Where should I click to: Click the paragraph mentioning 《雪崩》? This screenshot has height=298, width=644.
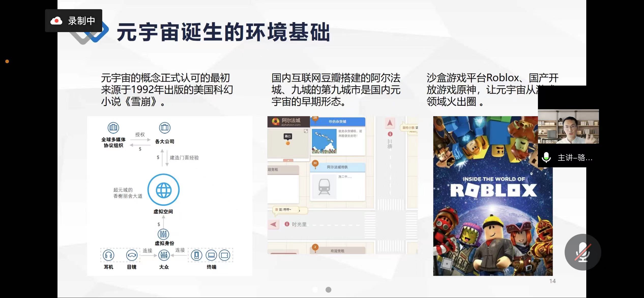click(167, 90)
